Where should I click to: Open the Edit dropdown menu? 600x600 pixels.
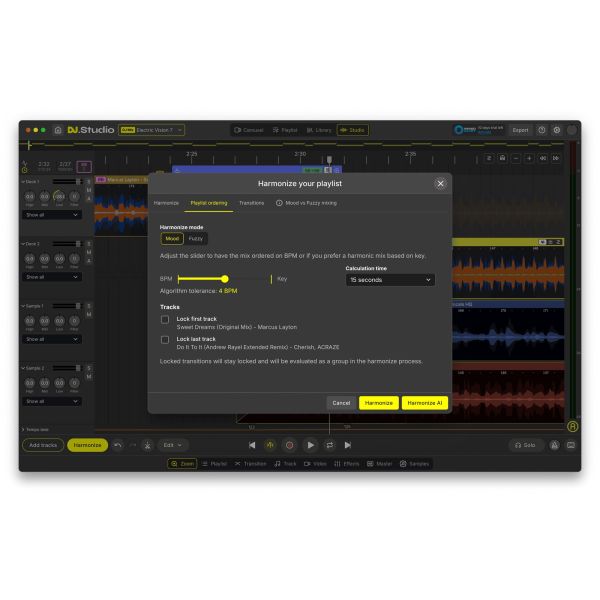coord(172,445)
